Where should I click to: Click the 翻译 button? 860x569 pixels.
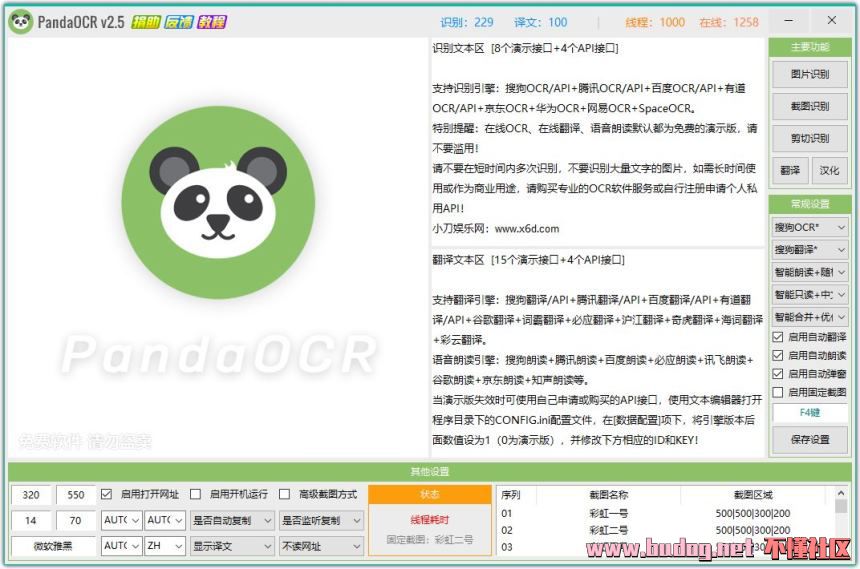[790, 171]
